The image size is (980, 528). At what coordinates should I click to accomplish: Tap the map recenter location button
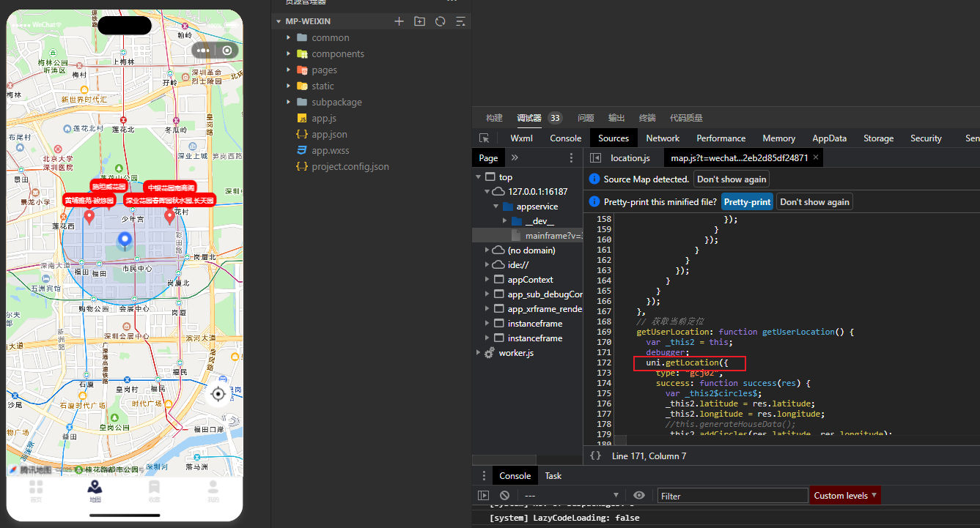point(217,395)
